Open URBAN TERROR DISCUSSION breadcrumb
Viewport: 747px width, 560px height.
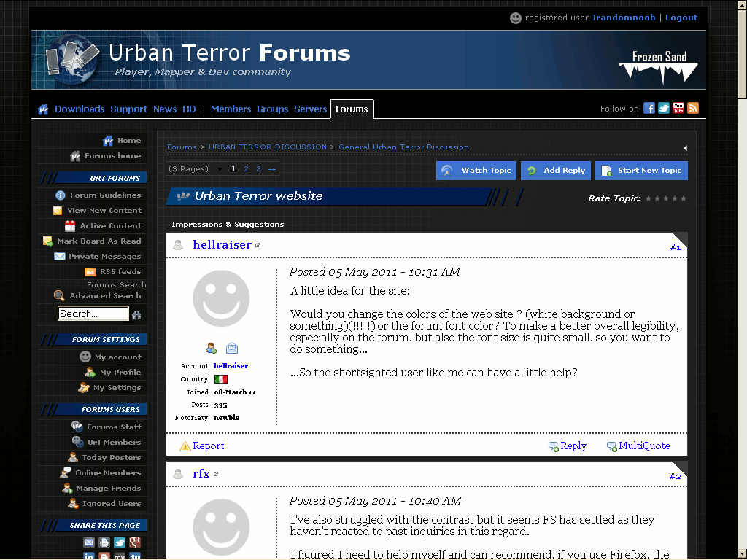click(268, 147)
